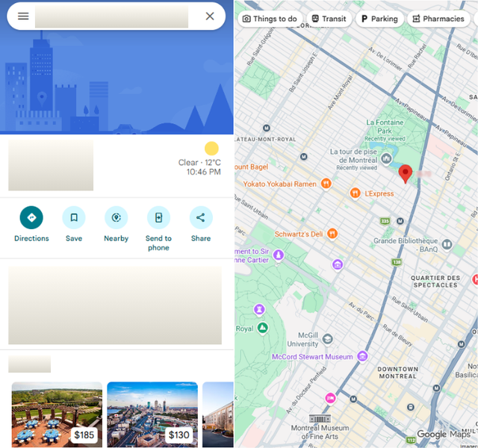Click the Downtown Montreal label
Image resolution: width=478 pixels, height=448 pixels.
398,373
